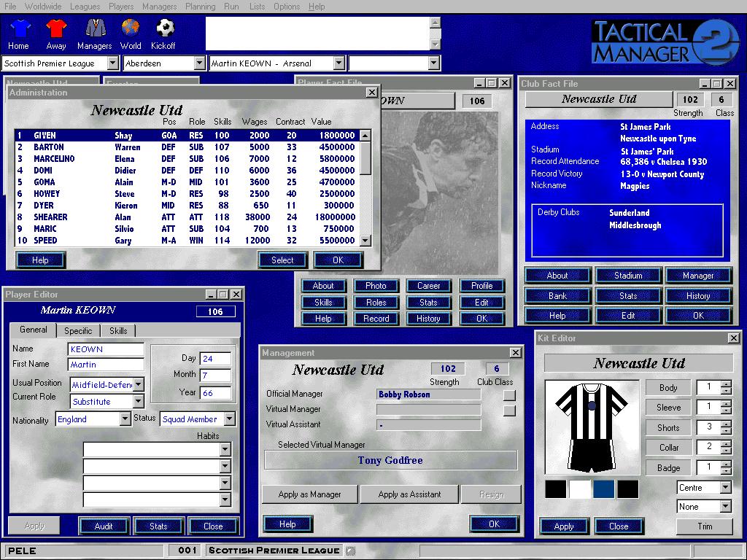Click Select in the Administration window
Viewport: 747px width, 560px height.
click(282, 260)
